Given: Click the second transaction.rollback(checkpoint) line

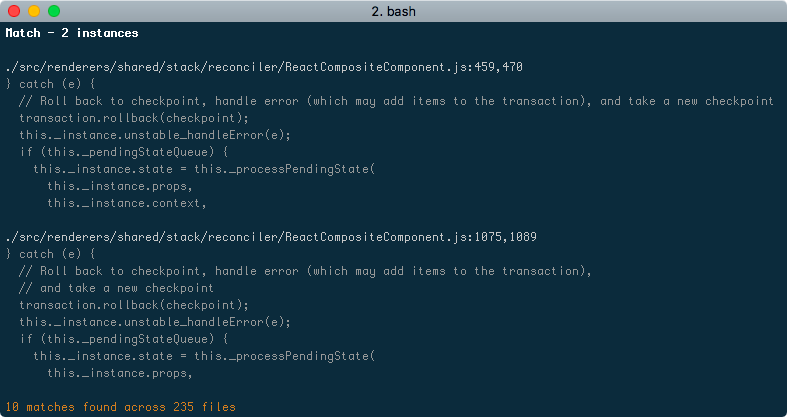Looking at the screenshot, I should pyautogui.click(x=134, y=305).
